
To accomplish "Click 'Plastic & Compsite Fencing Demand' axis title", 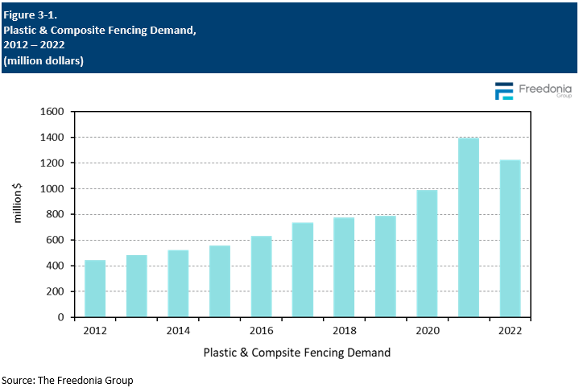I will pyautogui.click(x=297, y=353).
